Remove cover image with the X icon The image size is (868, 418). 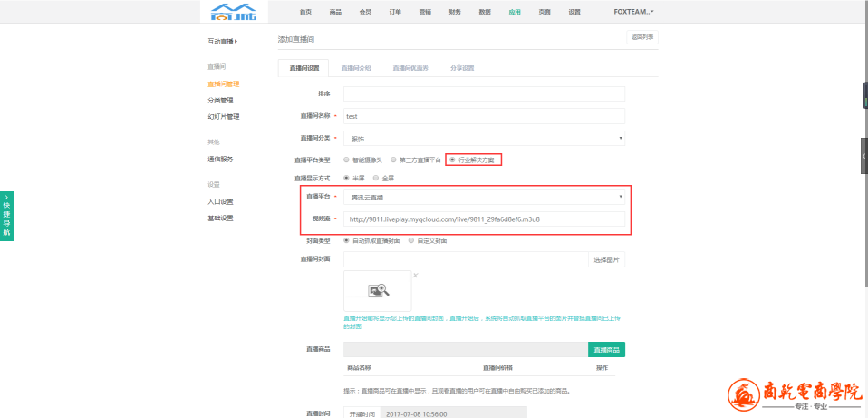pos(416,275)
